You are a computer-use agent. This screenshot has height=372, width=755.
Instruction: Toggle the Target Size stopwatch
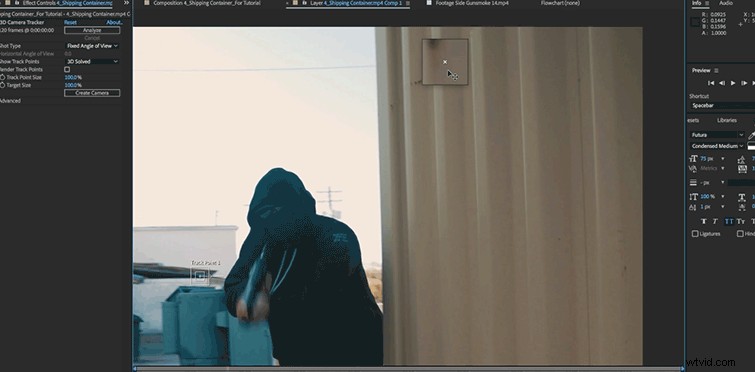coord(2,85)
